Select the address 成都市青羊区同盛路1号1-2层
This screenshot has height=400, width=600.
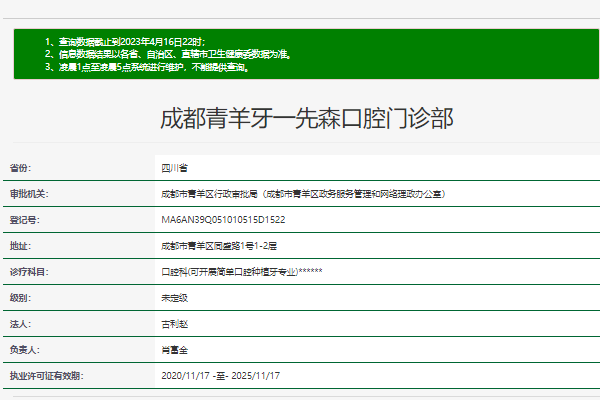pyautogui.click(x=219, y=246)
